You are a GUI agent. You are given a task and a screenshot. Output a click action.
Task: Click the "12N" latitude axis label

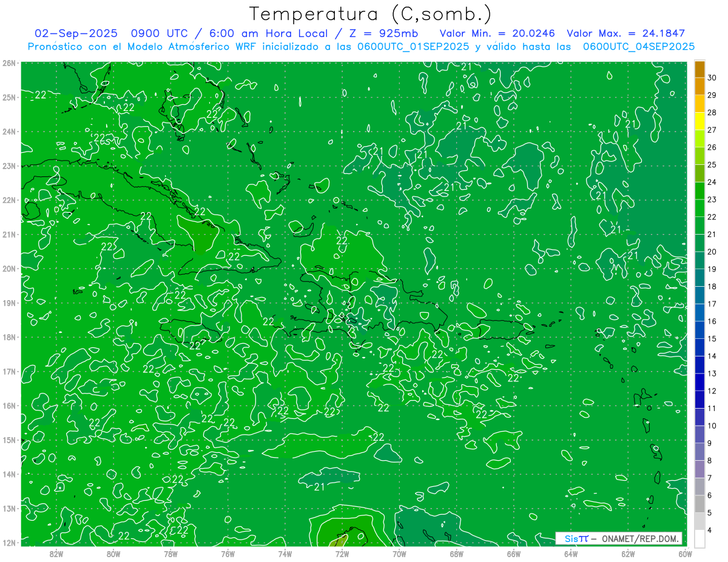point(8,543)
